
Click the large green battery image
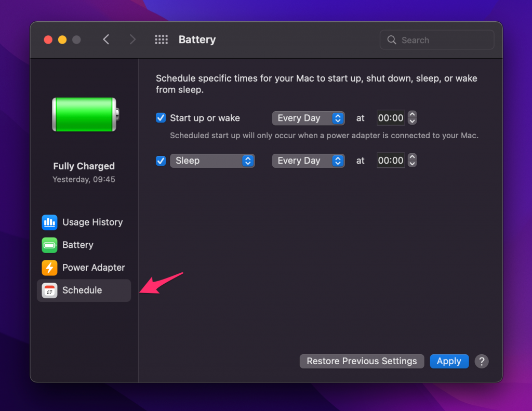click(85, 114)
